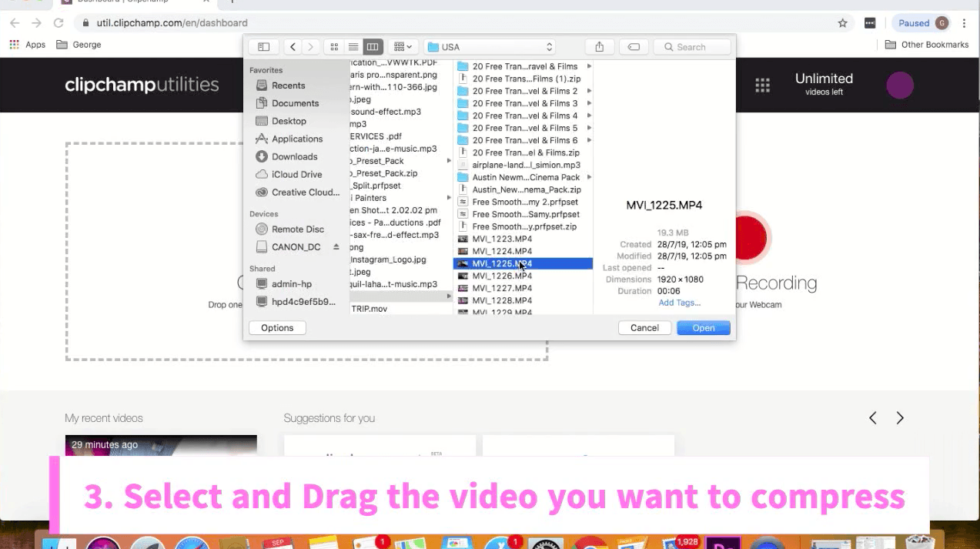Select the MVI_1226.MP4 file
Viewport: 980px width, 549px height.
(x=502, y=276)
